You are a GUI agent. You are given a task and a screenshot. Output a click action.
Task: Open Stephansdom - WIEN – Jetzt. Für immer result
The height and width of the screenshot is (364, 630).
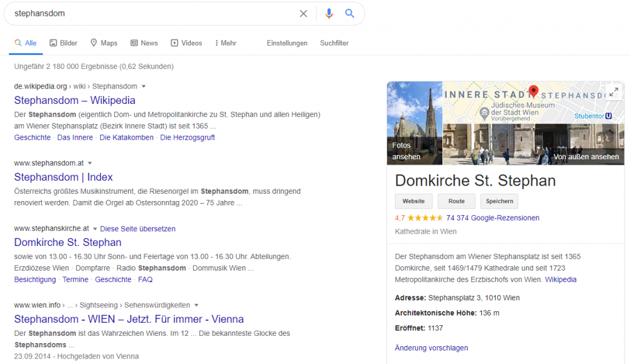coord(129,319)
